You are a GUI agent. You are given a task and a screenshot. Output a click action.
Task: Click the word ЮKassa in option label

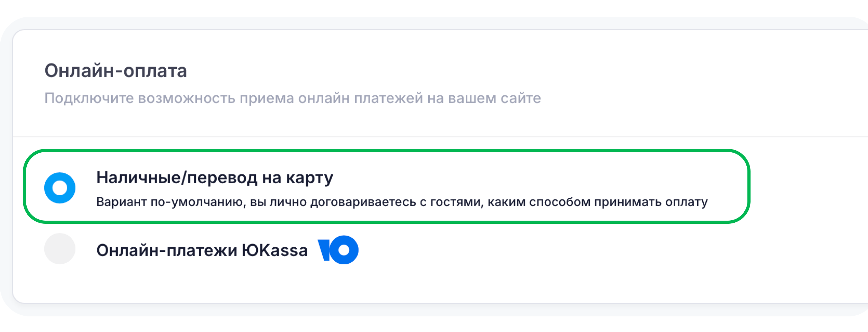274,250
